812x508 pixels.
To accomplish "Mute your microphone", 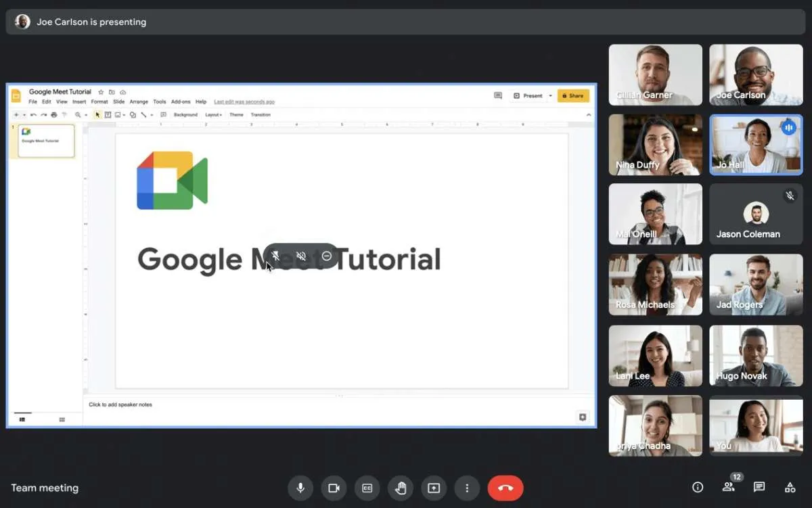I will tap(300, 488).
